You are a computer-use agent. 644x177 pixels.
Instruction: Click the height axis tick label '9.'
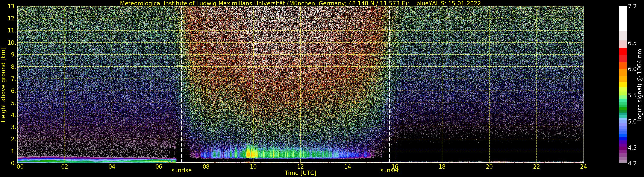tap(14, 55)
